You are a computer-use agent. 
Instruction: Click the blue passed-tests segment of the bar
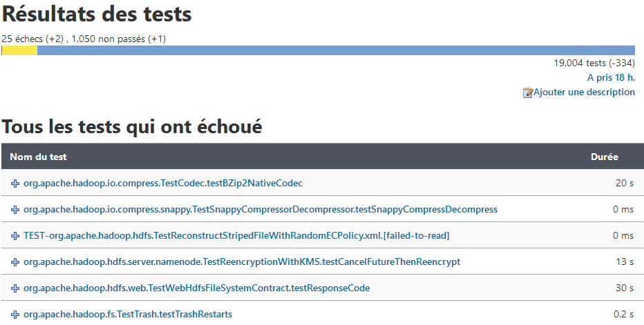point(336,50)
